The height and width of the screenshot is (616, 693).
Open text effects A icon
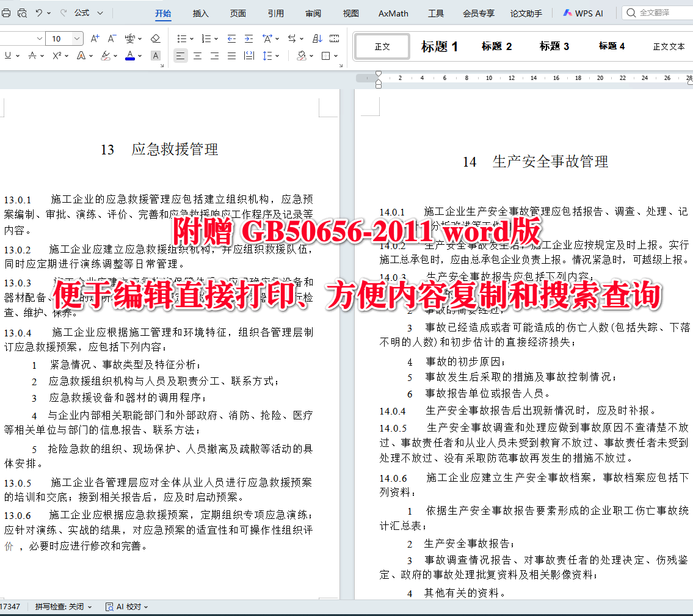pos(81,56)
